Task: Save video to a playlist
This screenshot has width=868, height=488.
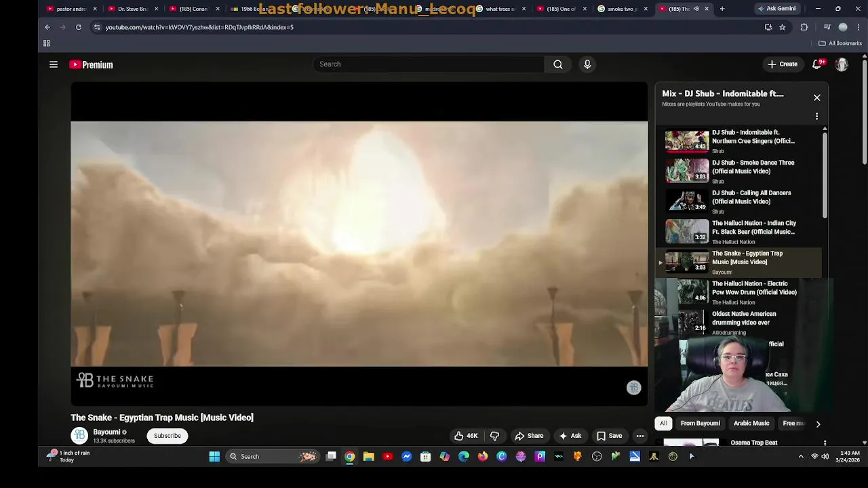Action: (609, 436)
